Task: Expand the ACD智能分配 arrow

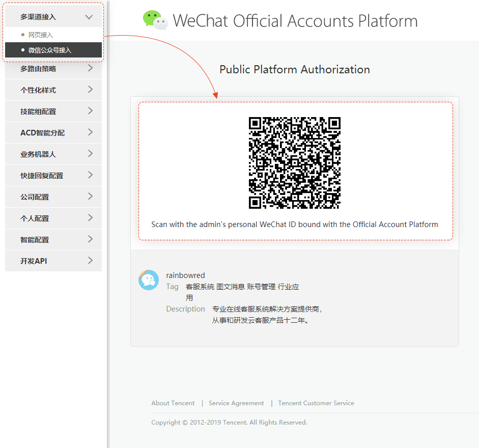Action: pos(90,132)
